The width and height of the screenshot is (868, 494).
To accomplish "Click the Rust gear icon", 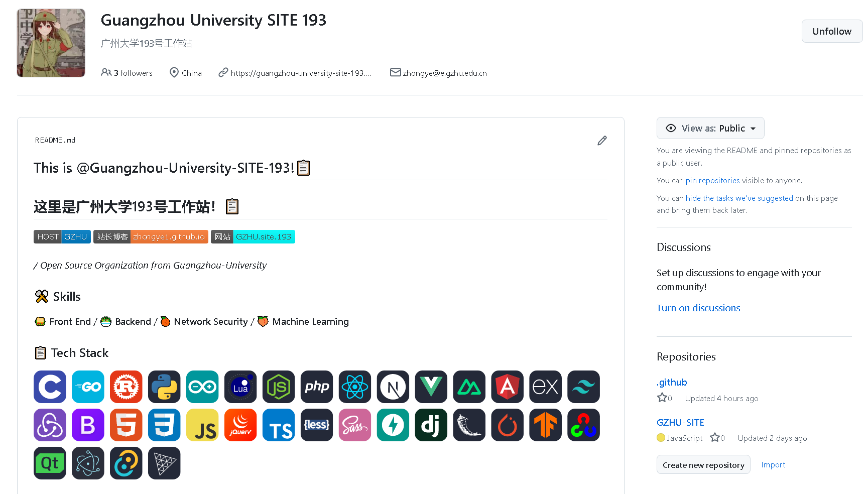I will 126,387.
